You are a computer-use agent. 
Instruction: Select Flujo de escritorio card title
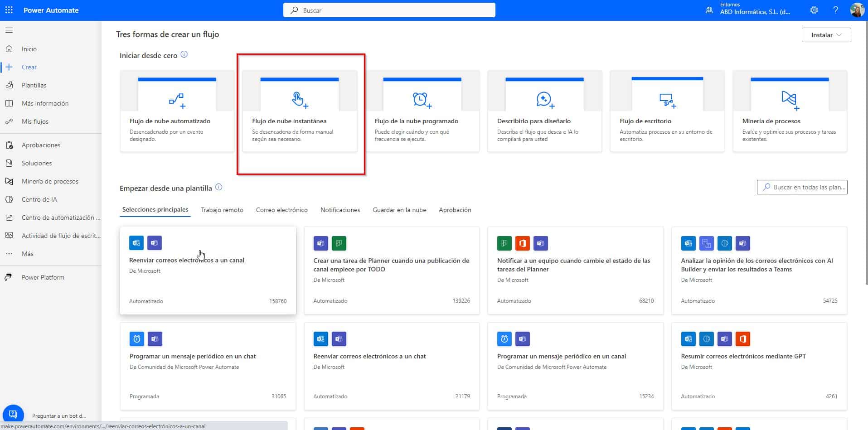coord(645,121)
